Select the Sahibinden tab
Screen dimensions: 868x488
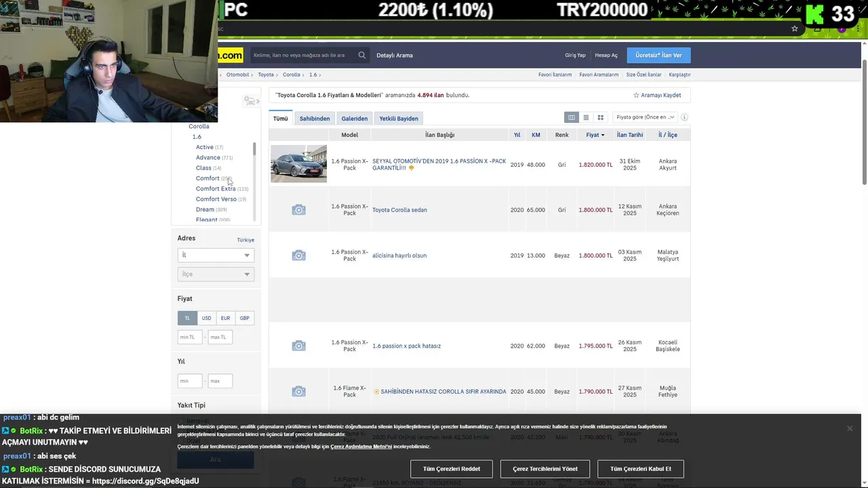tap(315, 119)
